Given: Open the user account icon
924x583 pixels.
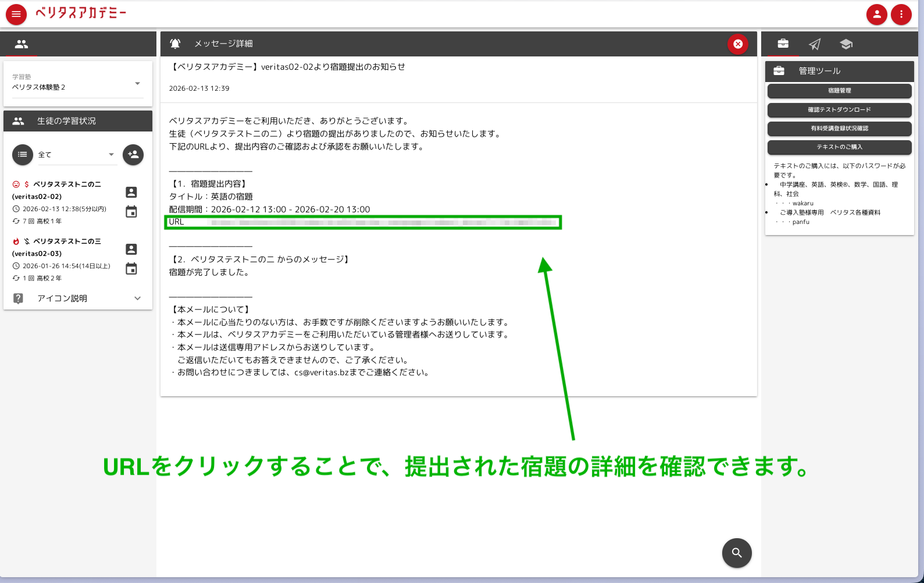Looking at the screenshot, I should pos(876,14).
